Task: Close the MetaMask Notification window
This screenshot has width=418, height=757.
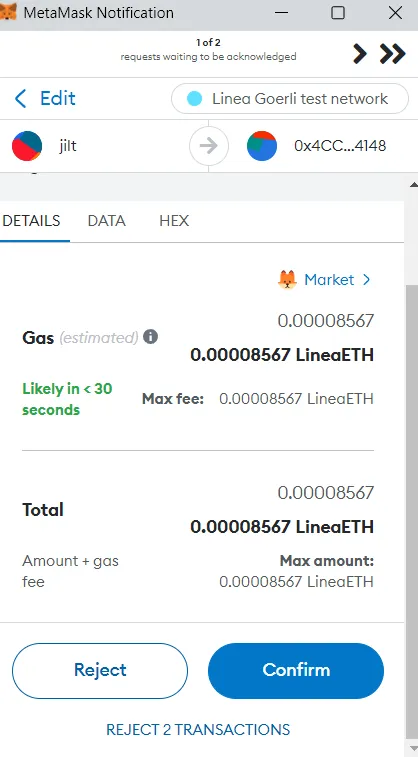Action: [x=395, y=13]
